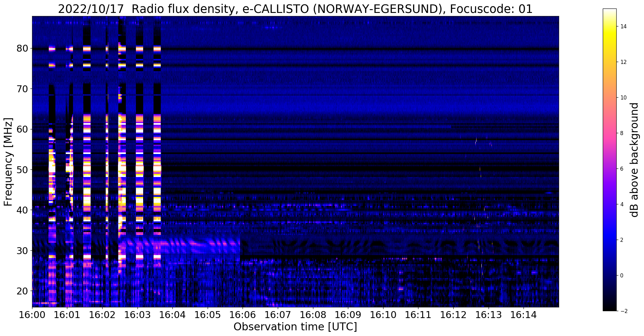Click the 'Frequency [MHz]' axis label

click(8, 162)
